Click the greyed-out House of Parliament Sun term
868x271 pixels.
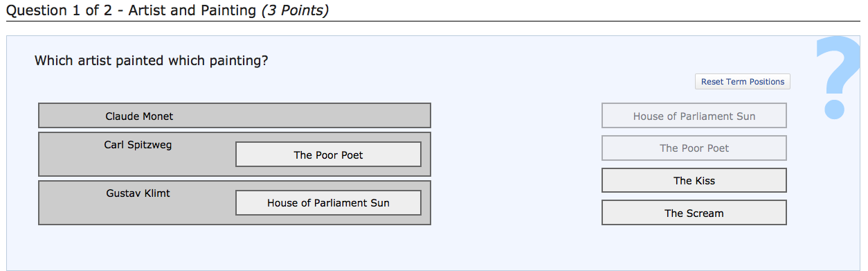pyautogui.click(x=694, y=116)
